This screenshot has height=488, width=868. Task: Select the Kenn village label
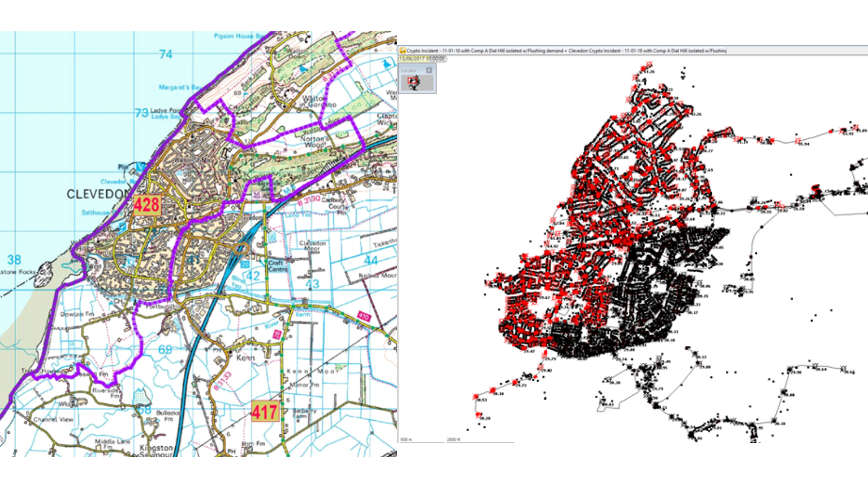pos(245,357)
